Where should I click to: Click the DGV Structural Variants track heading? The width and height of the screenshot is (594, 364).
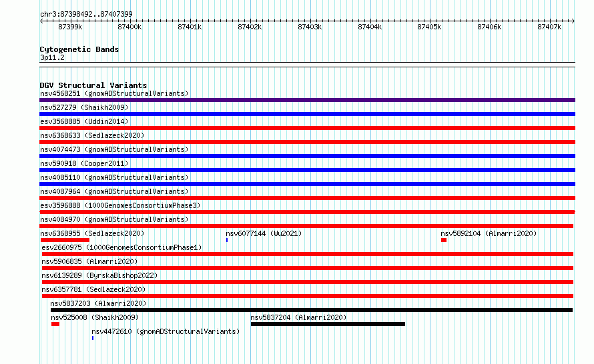click(93, 85)
